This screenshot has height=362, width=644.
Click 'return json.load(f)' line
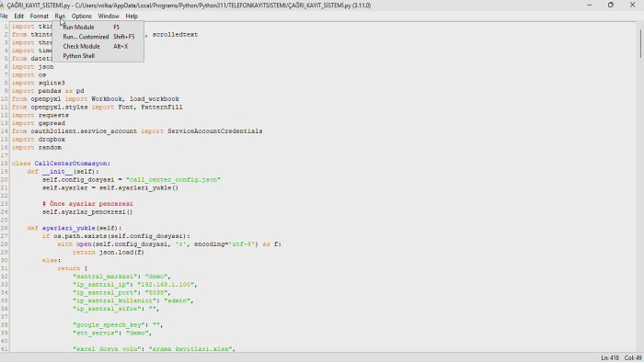pyautogui.click(x=109, y=252)
